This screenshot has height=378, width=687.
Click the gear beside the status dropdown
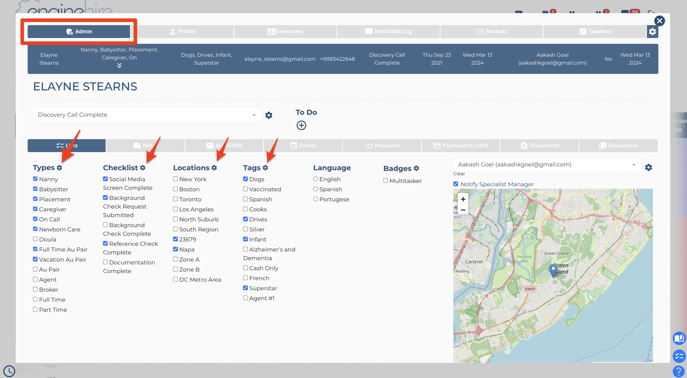point(269,115)
